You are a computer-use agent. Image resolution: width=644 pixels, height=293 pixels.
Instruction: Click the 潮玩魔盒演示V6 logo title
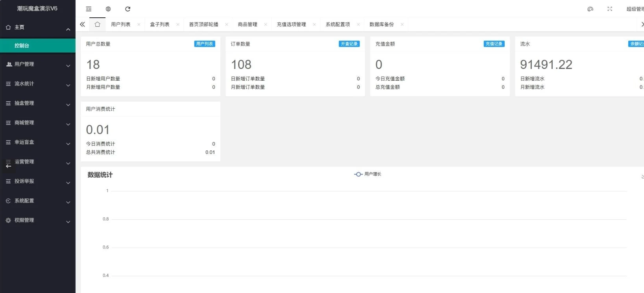(37, 8)
